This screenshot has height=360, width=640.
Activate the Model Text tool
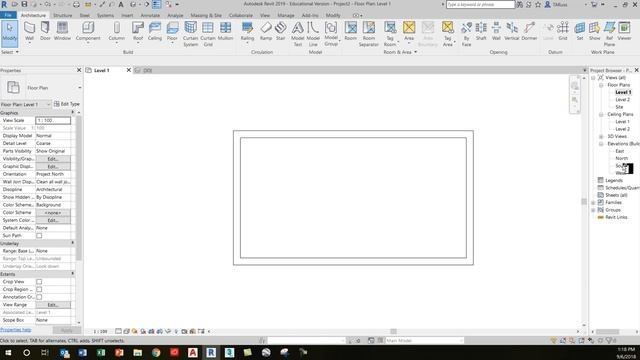298,34
